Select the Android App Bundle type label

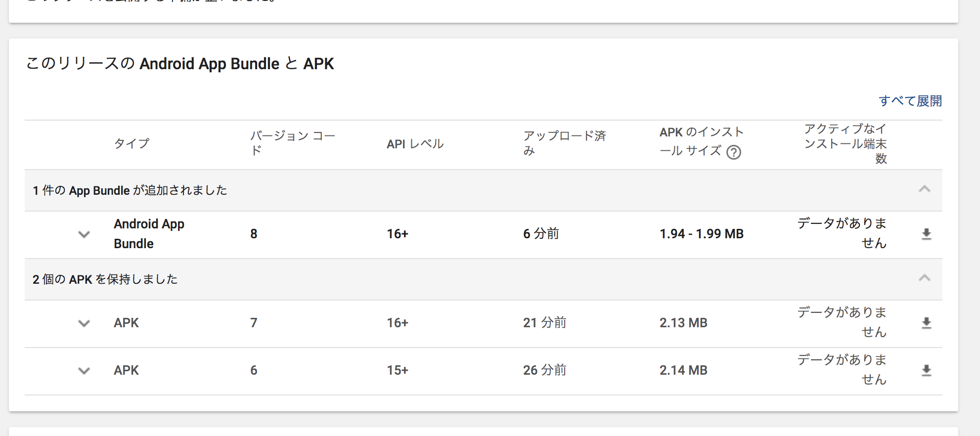coord(149,234)
